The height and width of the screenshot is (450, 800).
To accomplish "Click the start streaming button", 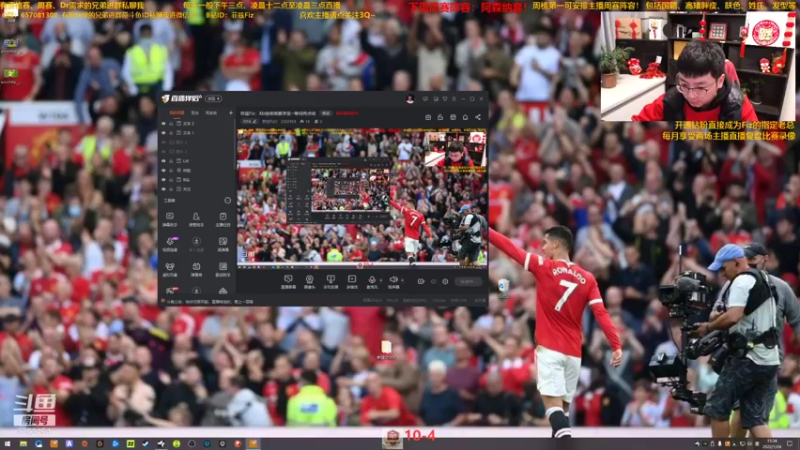I will click(468, 281).
